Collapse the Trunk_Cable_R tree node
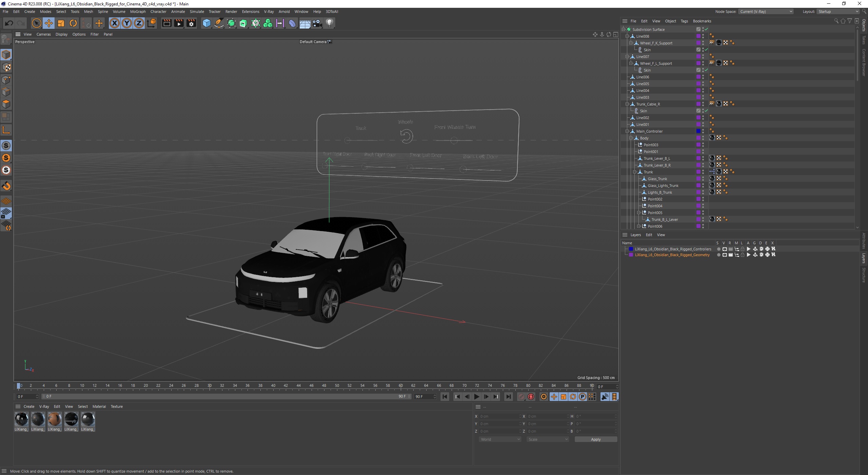Viewport: 868px width, 475px height. click(627, 104)
